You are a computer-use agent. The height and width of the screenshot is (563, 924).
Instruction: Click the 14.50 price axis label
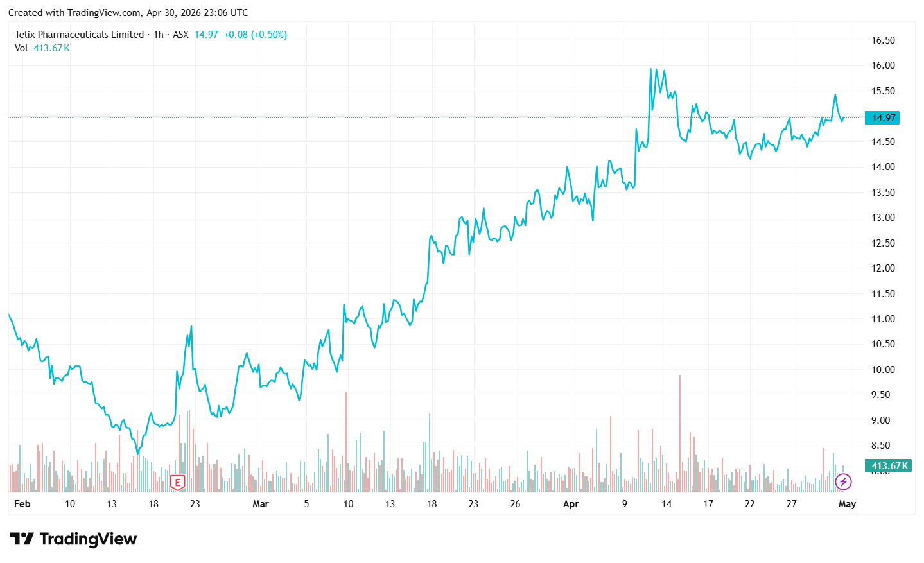click(883, 142)
